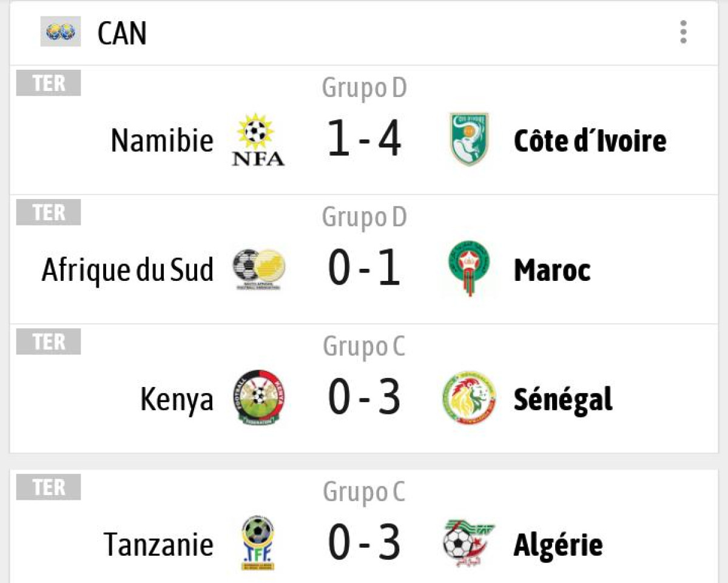Open the Namibie 1-4 Côte d'Ivoire match
The image size is (728, 583).
(364, 138)
